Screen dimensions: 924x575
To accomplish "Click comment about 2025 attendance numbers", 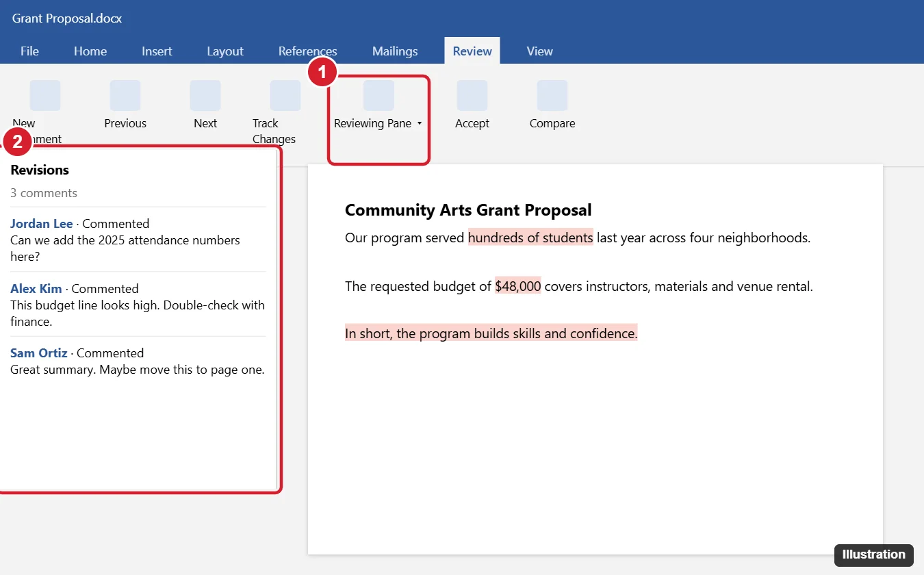I will click(x=125, y=248).
